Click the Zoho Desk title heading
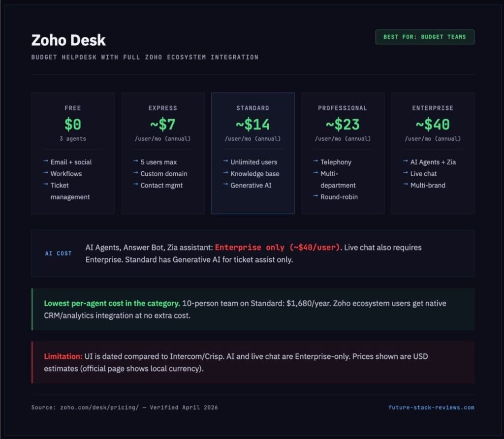The height and width of the screenshot is (439, 504). pyautogui.click(x=68, y=40)
